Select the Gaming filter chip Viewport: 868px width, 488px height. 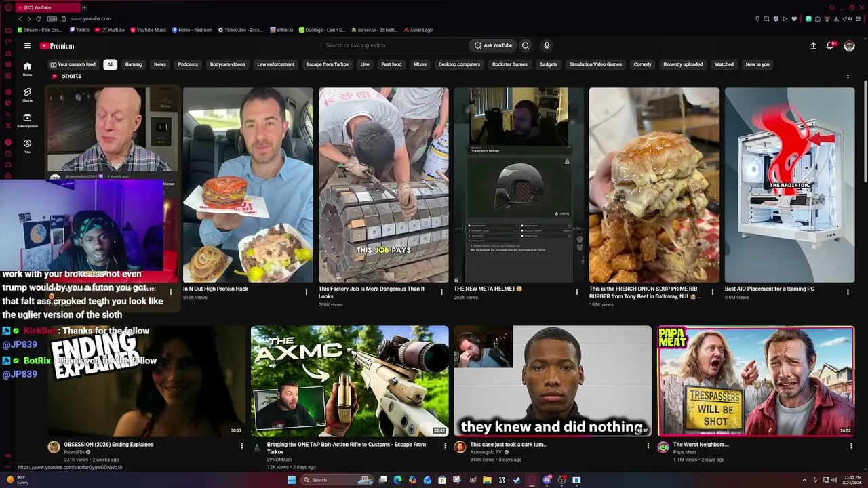pyautogui.click(x=134, y=64)
